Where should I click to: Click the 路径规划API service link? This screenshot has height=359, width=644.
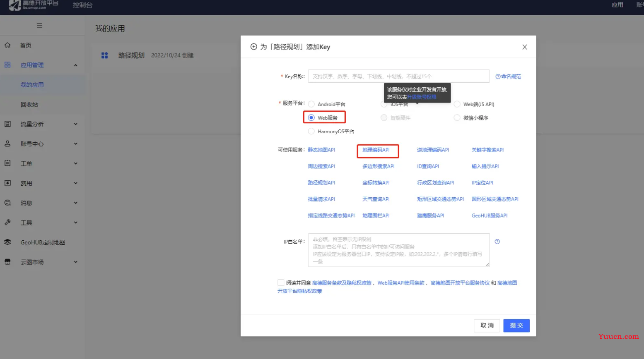point(321,183)
